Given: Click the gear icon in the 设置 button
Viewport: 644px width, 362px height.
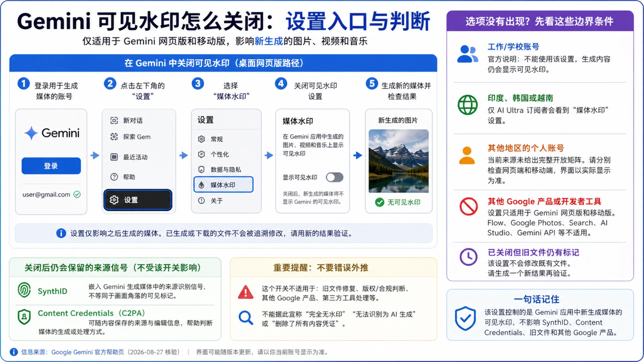Looking at the screenshot, I should click(114, 200).
